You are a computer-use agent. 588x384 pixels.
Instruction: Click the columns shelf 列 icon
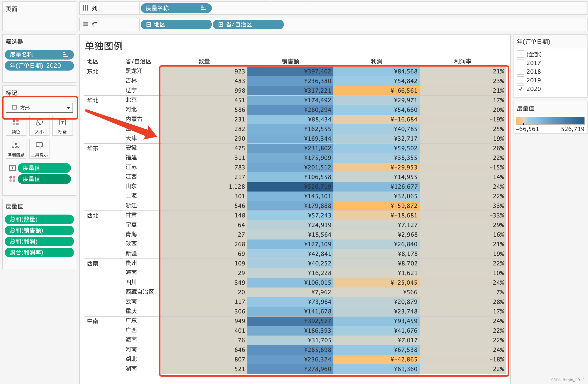tap(86, 8)
